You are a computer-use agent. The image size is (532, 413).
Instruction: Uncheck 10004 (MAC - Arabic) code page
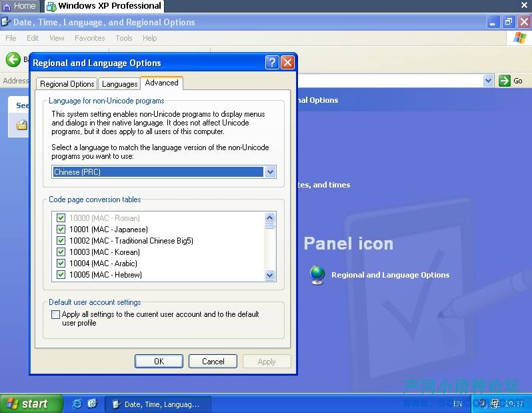(x=61, y=263)
